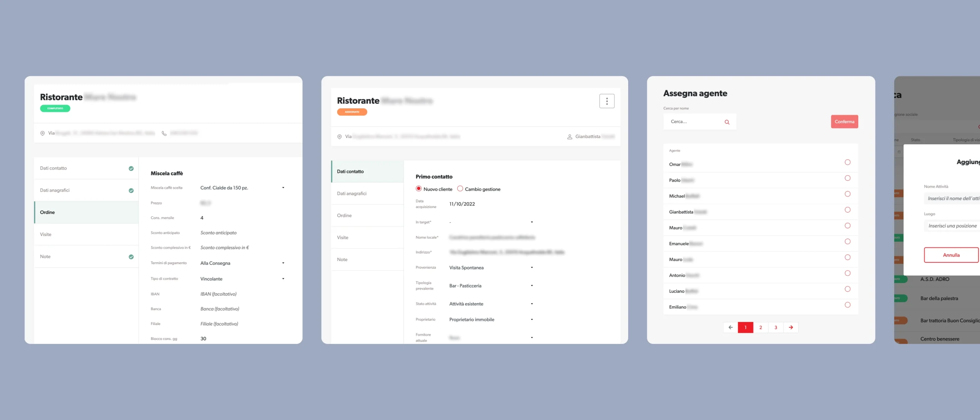Select agent Gianbattista radio button
This screenshot has height=420, width=980.
point(848,210)
